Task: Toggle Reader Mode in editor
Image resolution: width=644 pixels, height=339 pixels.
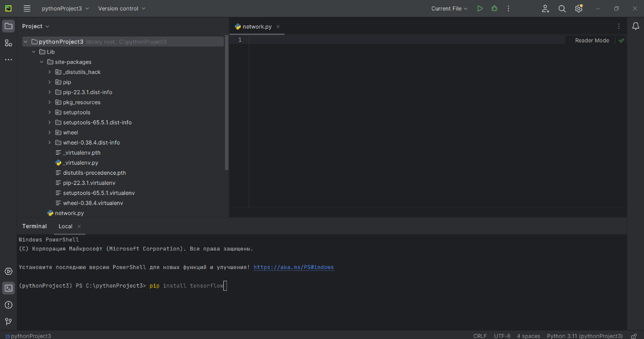Action: 592,40
